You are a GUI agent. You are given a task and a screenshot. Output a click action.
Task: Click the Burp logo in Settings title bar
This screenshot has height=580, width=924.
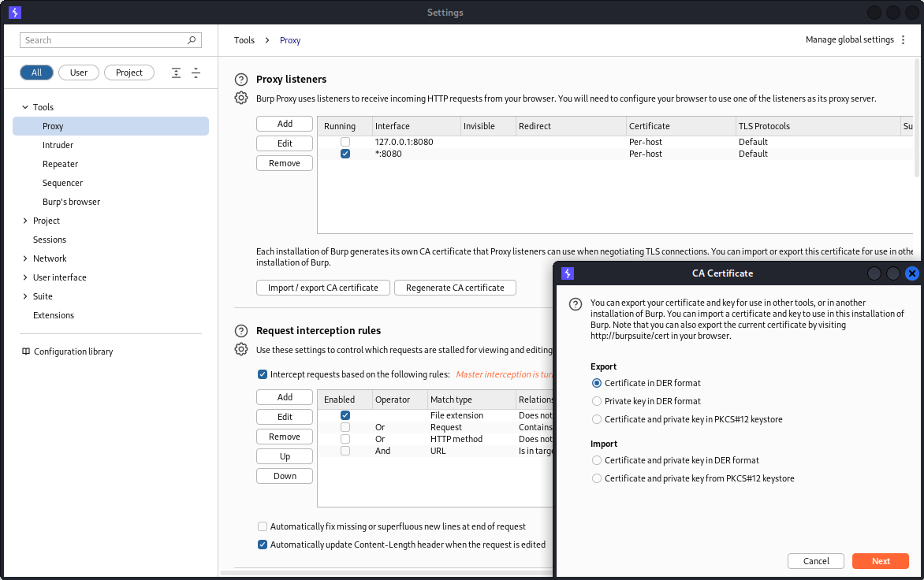pos(15,13)
